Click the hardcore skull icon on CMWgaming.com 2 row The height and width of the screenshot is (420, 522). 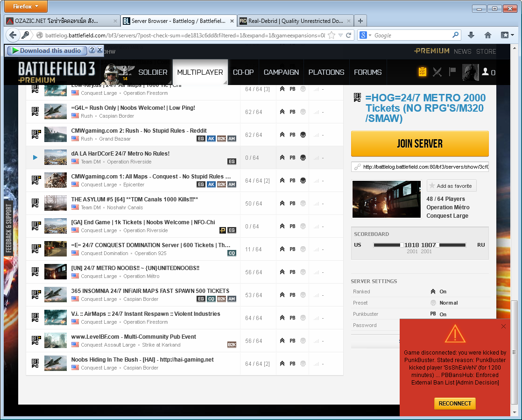(x=303, y=135)
